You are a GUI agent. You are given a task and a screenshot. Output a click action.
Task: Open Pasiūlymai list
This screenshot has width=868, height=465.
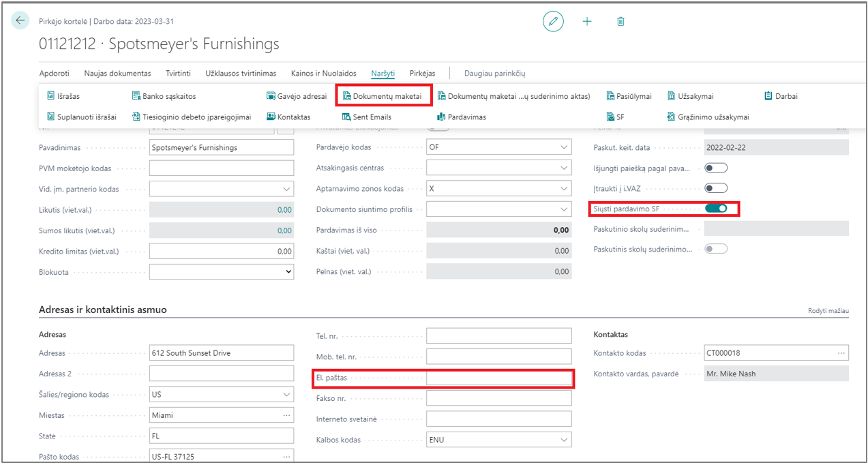[629, 96]
